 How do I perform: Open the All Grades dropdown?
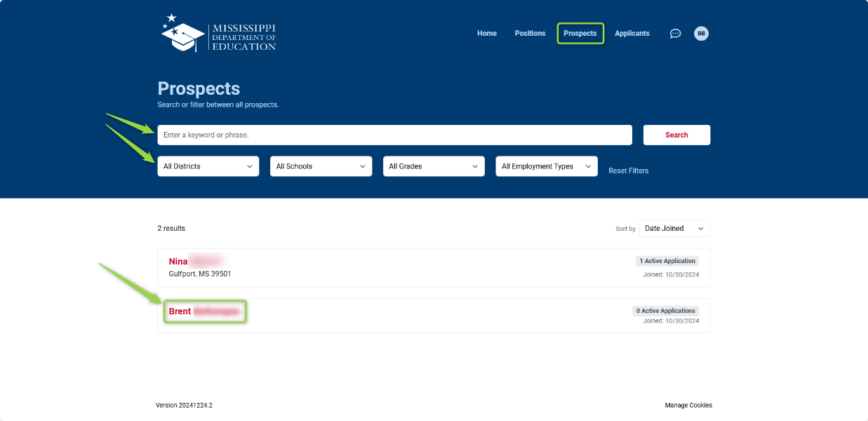pyautogui.click(x=433, y=166)
